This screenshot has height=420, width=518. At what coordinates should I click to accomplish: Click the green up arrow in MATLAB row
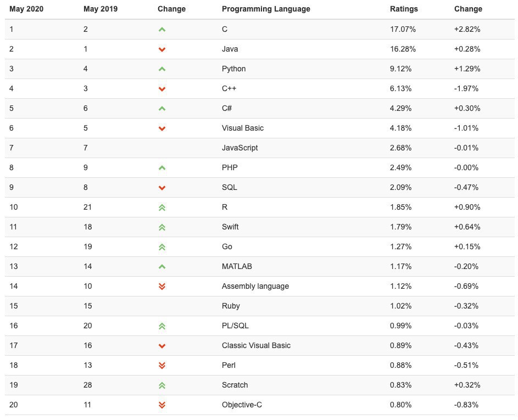click(162, 267)
